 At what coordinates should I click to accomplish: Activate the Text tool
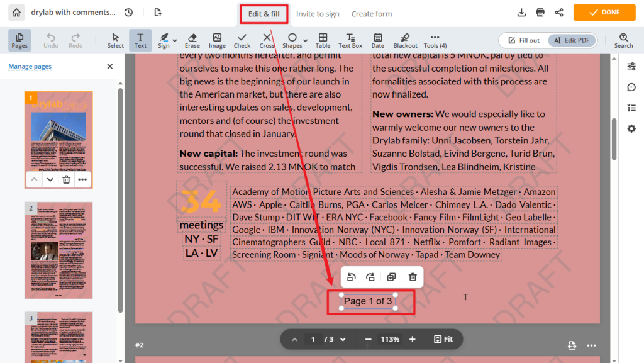point(140,40)
